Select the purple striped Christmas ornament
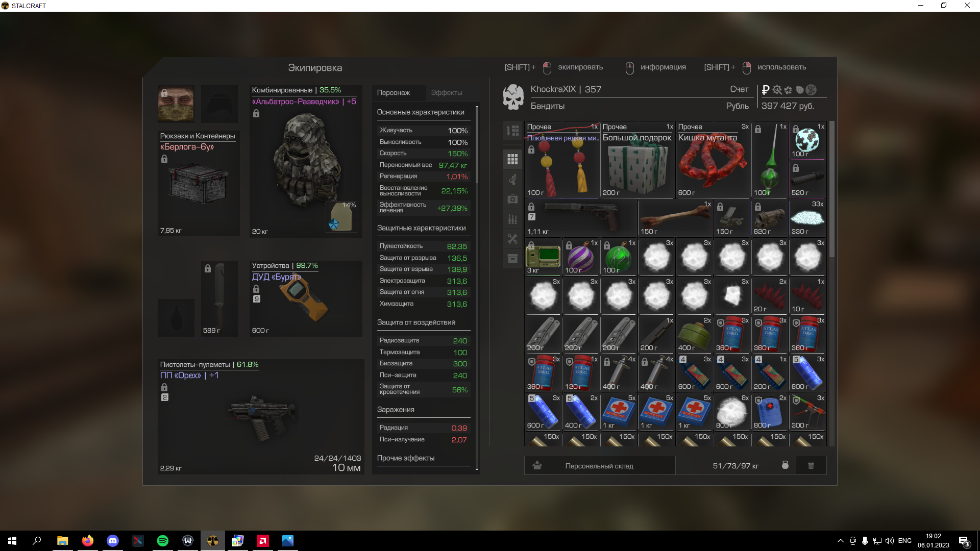This screenshot has width=980, height=551. (581, 257)
